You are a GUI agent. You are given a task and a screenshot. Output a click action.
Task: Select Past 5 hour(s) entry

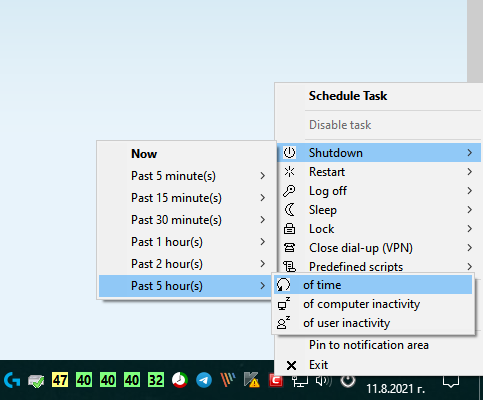coord(185,286)
